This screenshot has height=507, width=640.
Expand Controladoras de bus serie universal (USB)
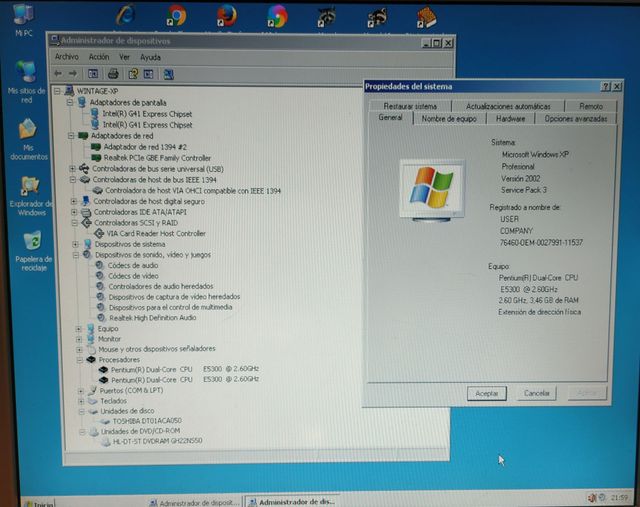tap(72, 169)
